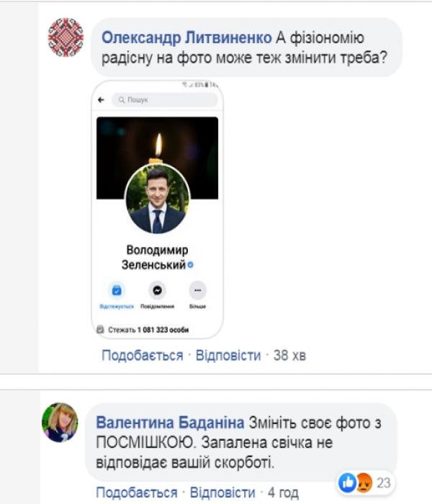This screenshot has width=432, height=504.
Task: Click the blue like reaction icon
Action: tap(347, 483)
